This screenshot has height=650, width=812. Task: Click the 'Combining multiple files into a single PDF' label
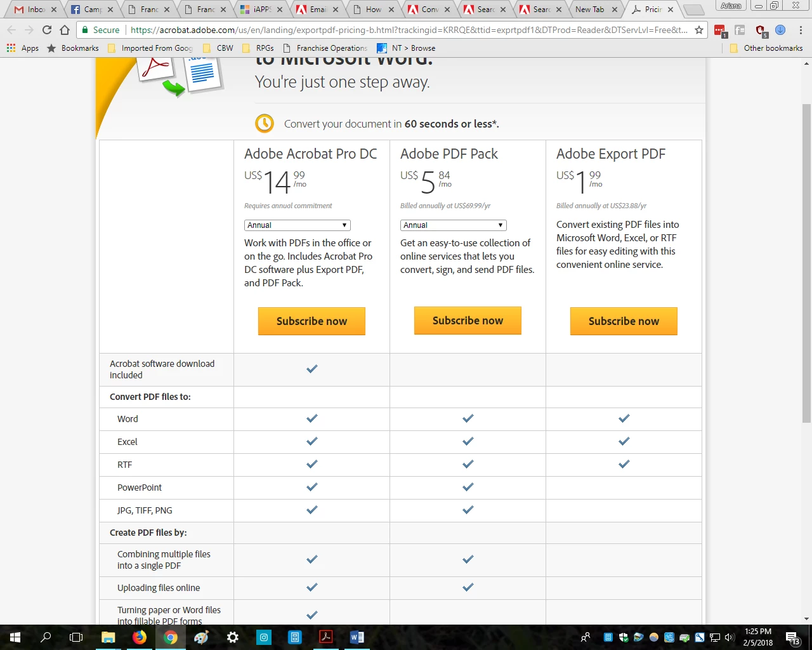(164, 560)
